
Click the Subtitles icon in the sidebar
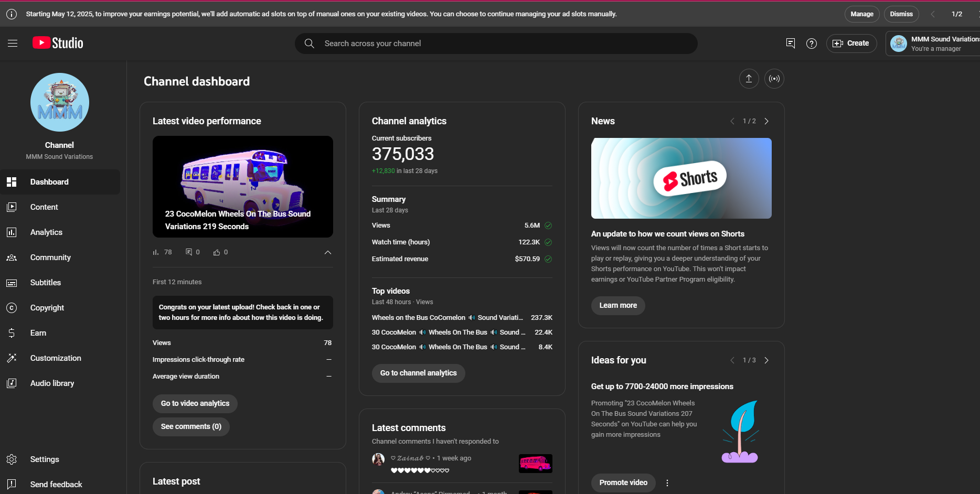(12, 283)
